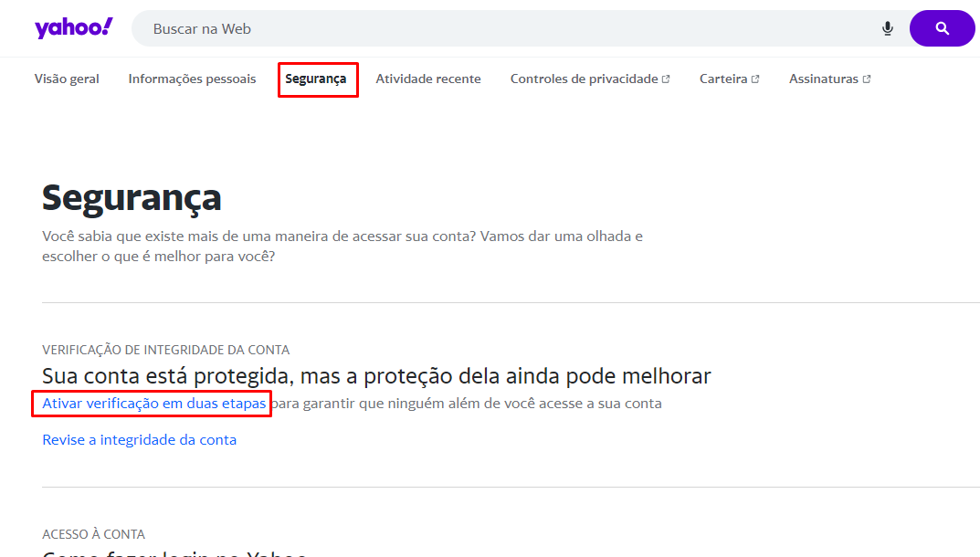Viewport: 980px width, 557px height.
Task: Open the Visão geral tab
Action: click(x=67, y=79)
